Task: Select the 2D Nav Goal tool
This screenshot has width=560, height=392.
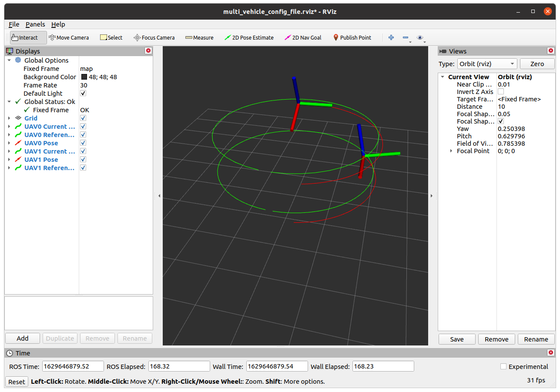Action: [x=302, y=37]
